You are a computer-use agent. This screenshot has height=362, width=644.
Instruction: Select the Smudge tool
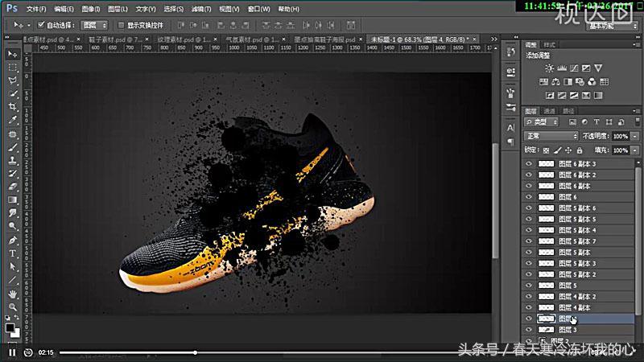pyautogui.click(x=13, y=213)
